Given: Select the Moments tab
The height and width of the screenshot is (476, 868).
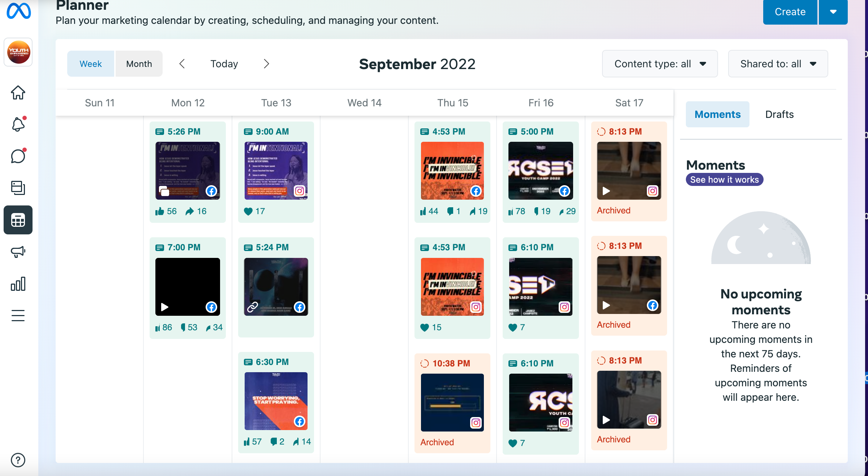Looking at the screenshot, I should [x=717, y=114].
